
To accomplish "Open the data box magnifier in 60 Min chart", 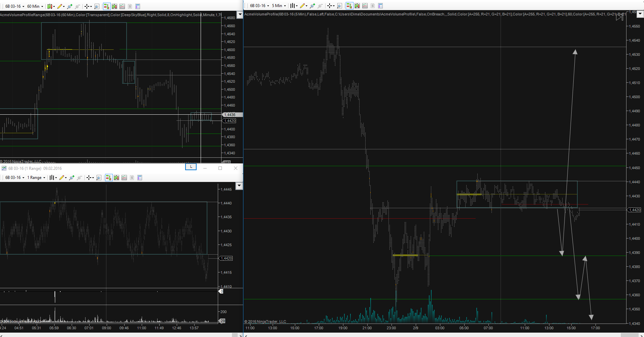I will [97, 6].
